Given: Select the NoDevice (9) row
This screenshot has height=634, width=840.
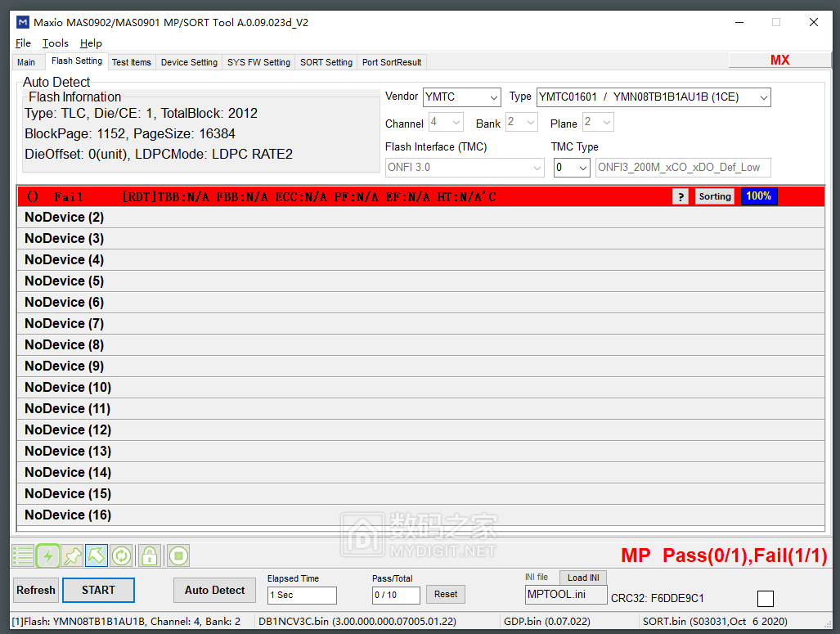Looking at the screenshot, I should (x=421, y=366).
